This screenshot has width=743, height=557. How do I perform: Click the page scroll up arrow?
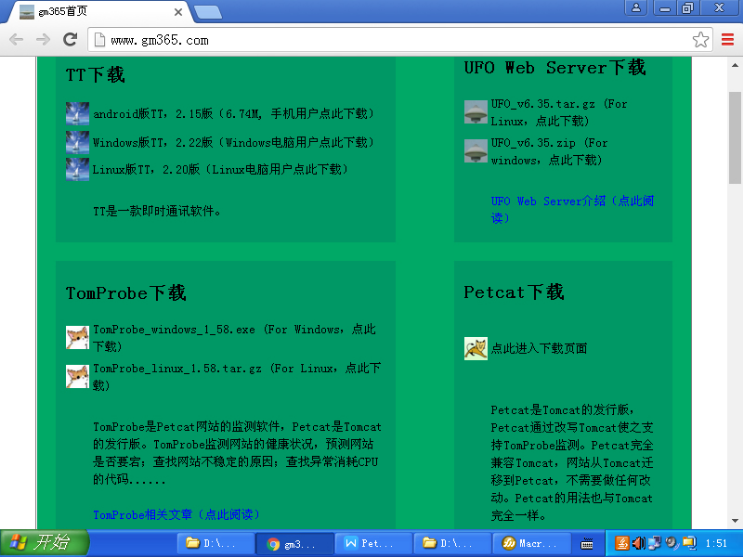735,65
